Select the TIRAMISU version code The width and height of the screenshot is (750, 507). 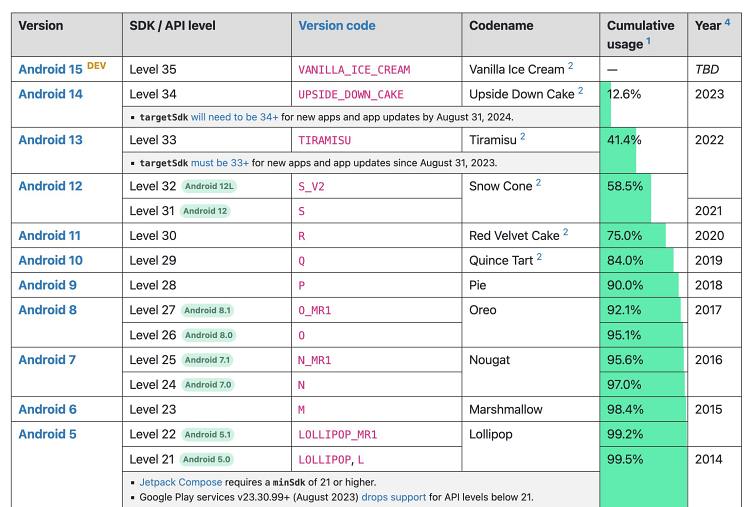click(x=324, y=141)
